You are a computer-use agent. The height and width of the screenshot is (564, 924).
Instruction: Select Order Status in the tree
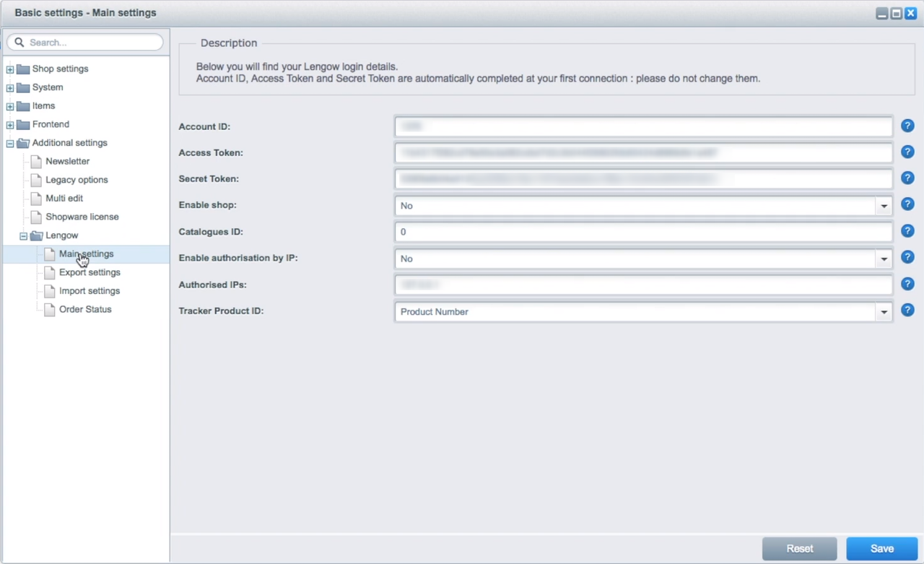point(85,309)
